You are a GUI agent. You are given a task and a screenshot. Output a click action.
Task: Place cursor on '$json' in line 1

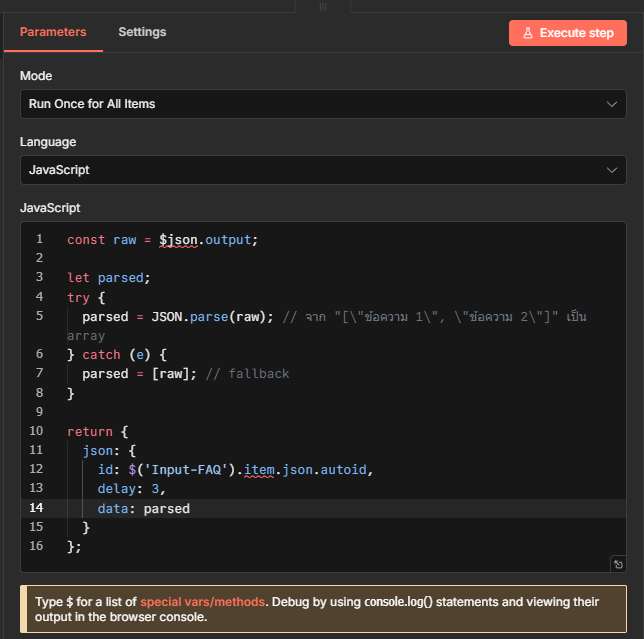[178, 240]
